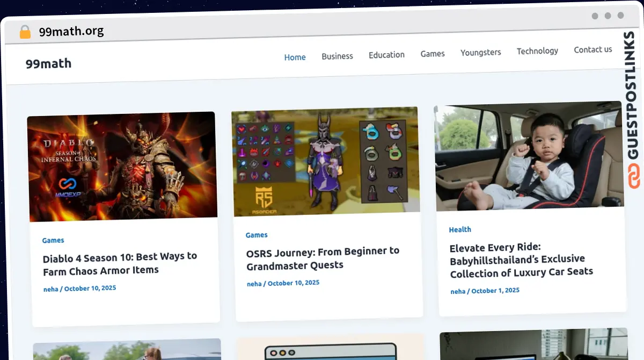Navigate to the Technology section

point(537,51)
